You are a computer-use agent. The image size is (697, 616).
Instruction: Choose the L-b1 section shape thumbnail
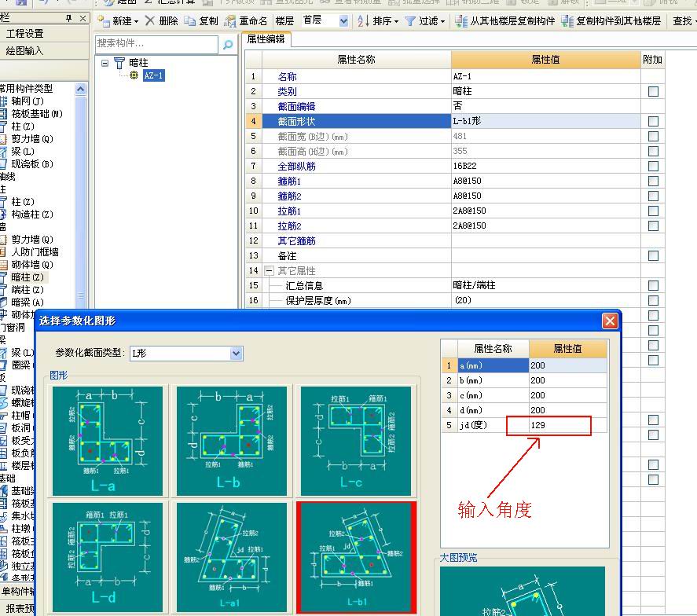click(356, 557)
